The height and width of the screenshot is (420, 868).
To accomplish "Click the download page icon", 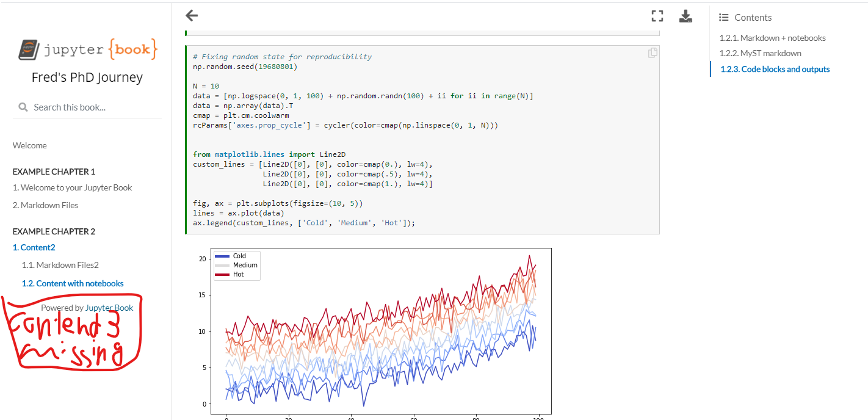I will tap(685, 16).
